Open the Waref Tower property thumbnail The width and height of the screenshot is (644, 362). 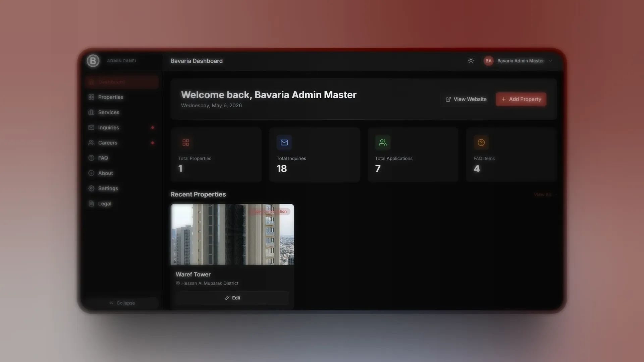pos(232,234)
